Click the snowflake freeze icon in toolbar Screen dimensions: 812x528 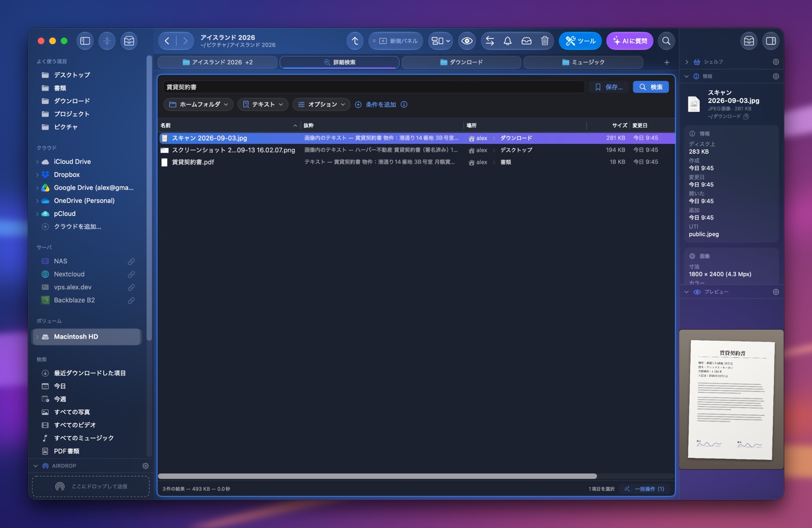(x=107, y=41)
